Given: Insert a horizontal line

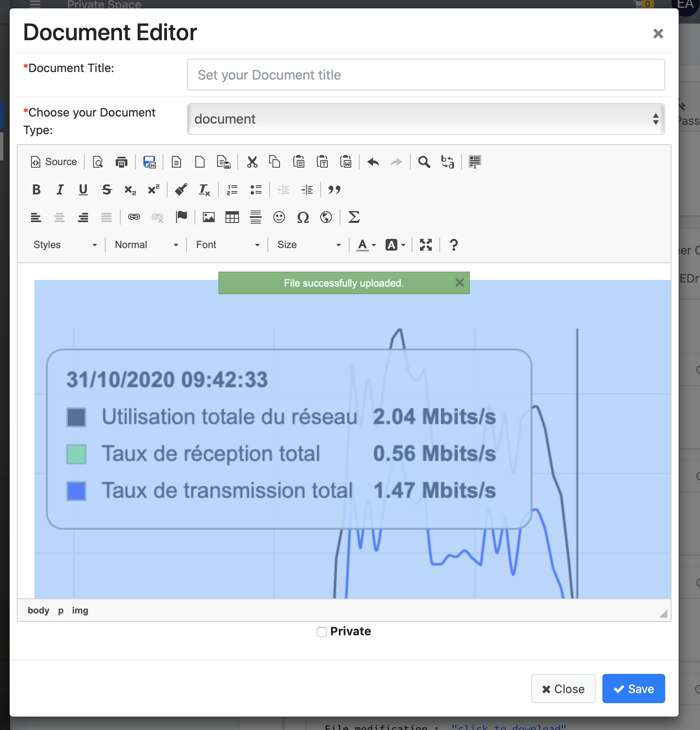Looking at the screenshot, I should [256, 217].
